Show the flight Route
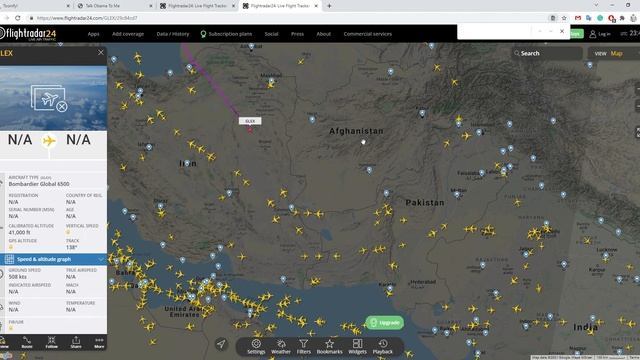The height and width of the screenshot is (360, 640). tap(27, 342)
